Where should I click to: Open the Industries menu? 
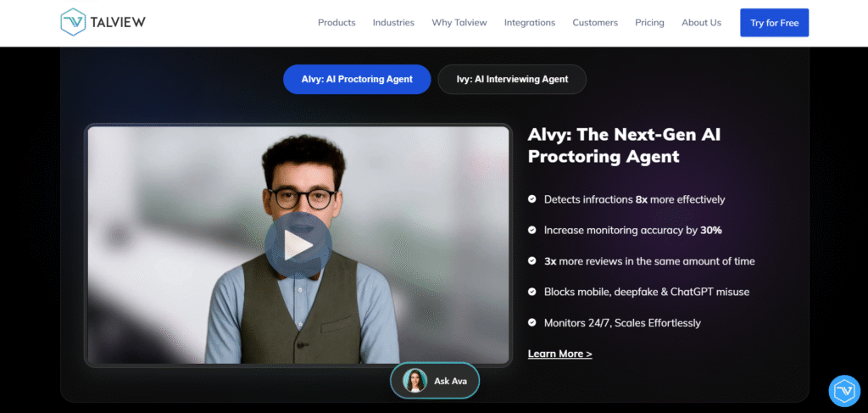coord(393,23)
